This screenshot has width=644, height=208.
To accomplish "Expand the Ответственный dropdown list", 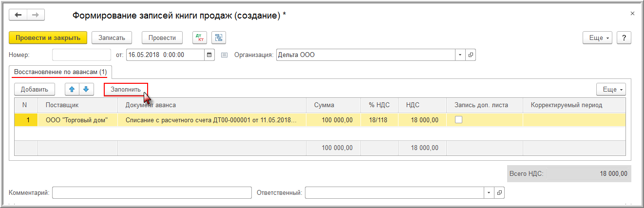I will pos(489,193).
